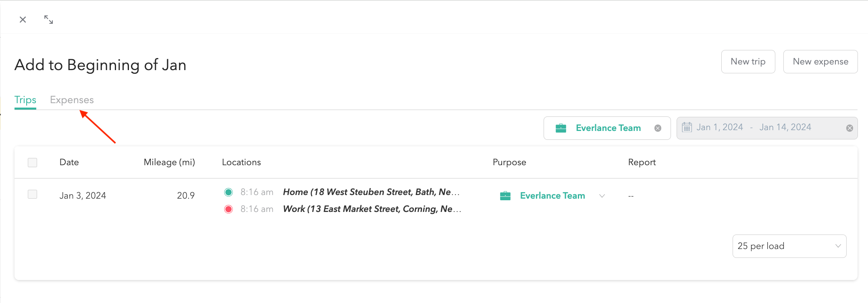Select all trips with header checkbox

pyautogui.click(x=33, y=162)
